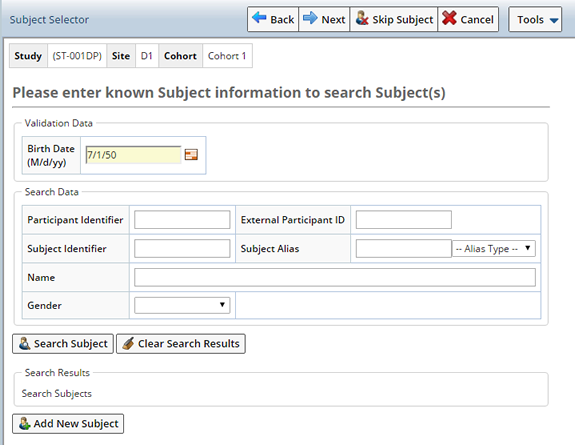This screenshot has width=575, height=445.
Task: Focus the Participant Identifier text box
Action: (182, 220)
